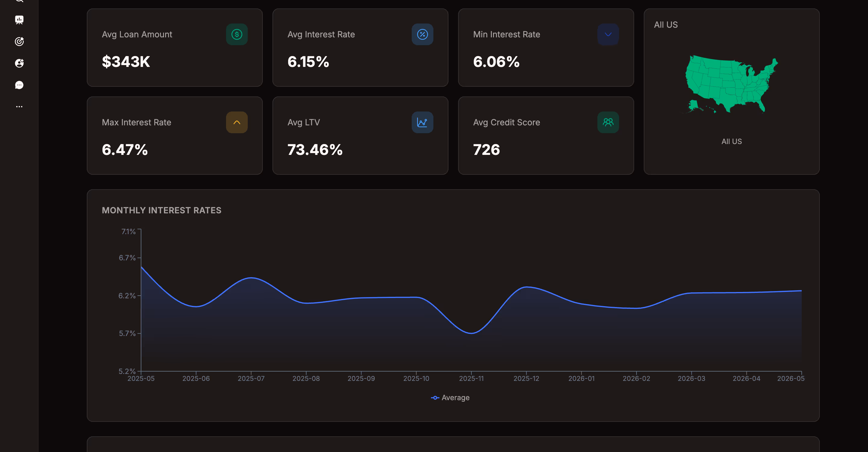Click the up chevron on Max Interest Rate

point(237,122)
